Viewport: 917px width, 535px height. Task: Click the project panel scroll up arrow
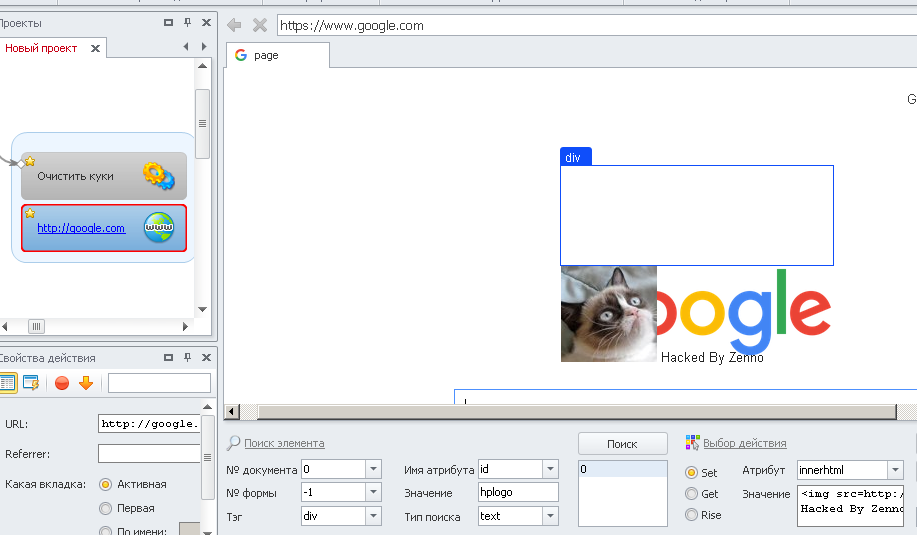tap(202, 66)
